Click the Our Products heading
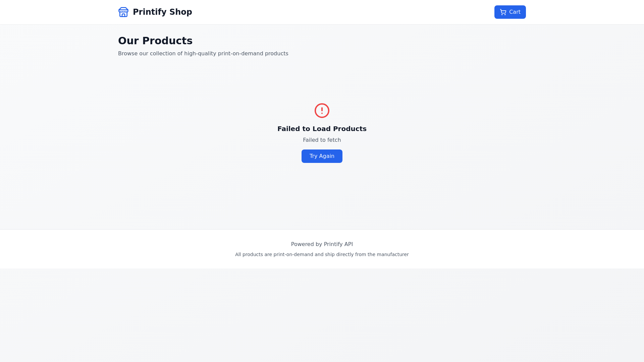 [155, 41]
